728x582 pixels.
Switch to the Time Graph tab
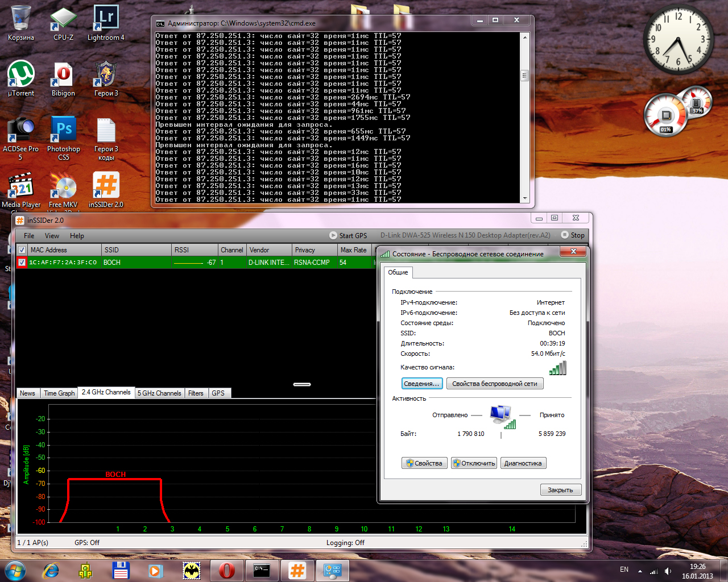pos(59,393)
